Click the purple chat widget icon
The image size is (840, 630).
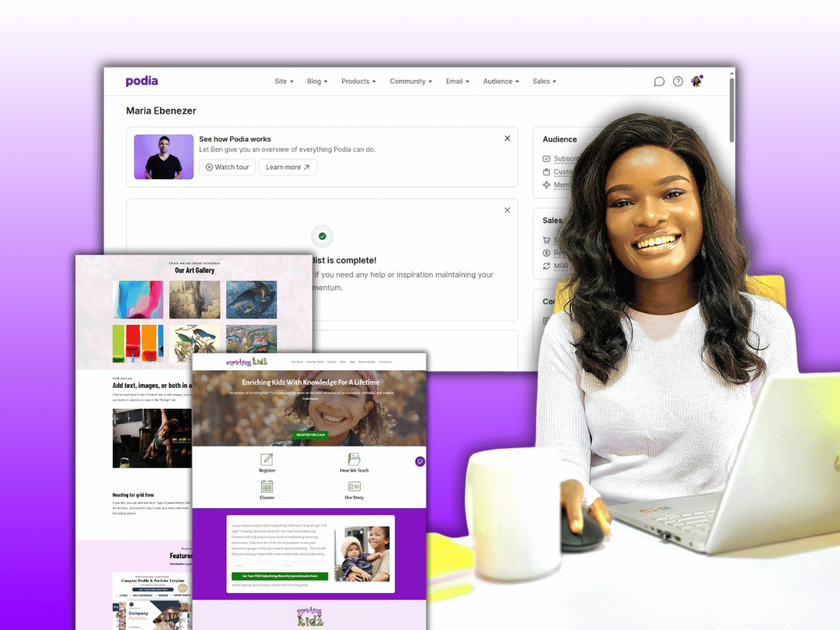420,461
